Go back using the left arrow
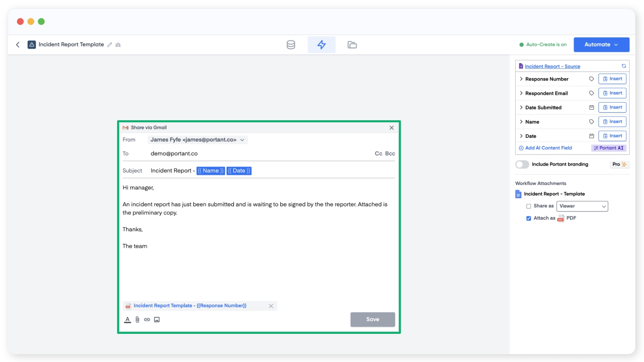 pyautogui.click(x=18, y=45)
